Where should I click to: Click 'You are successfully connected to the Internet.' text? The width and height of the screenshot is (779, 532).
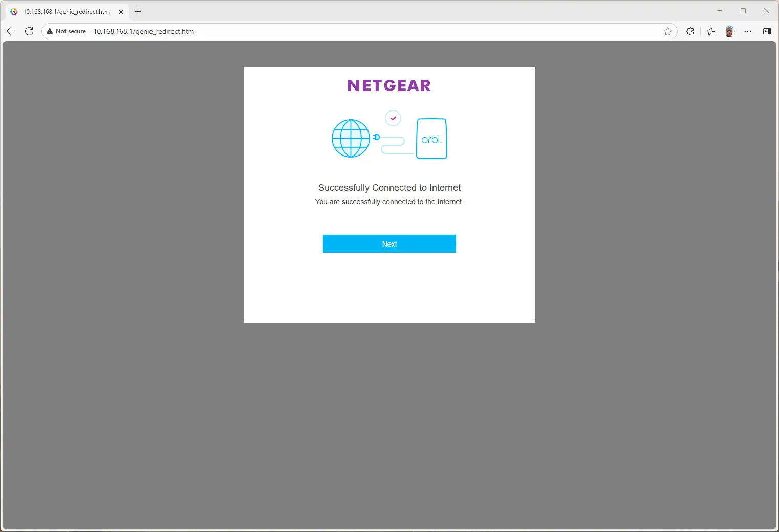tap(390, 202)
